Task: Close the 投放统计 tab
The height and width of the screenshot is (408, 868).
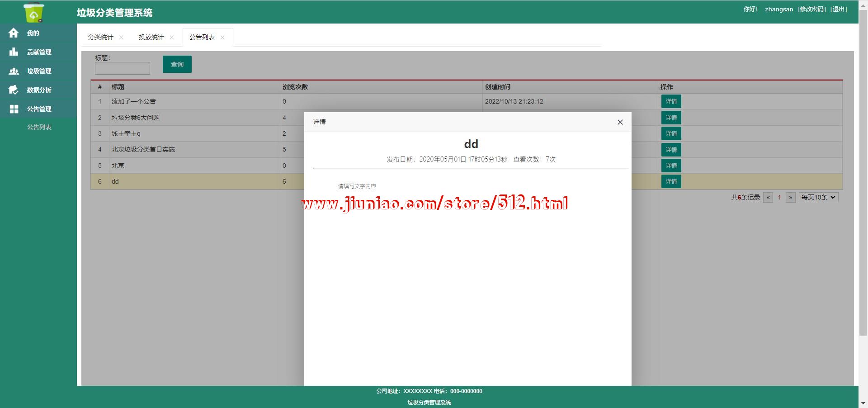Action: coord(172,38)
